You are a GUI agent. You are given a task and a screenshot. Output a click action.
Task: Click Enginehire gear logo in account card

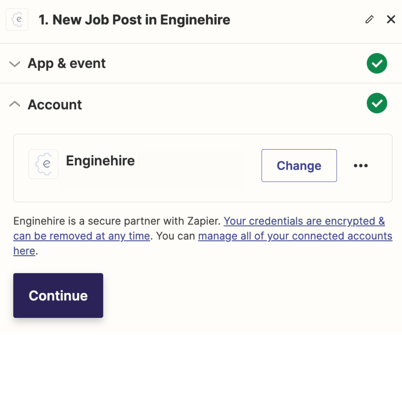44,164
